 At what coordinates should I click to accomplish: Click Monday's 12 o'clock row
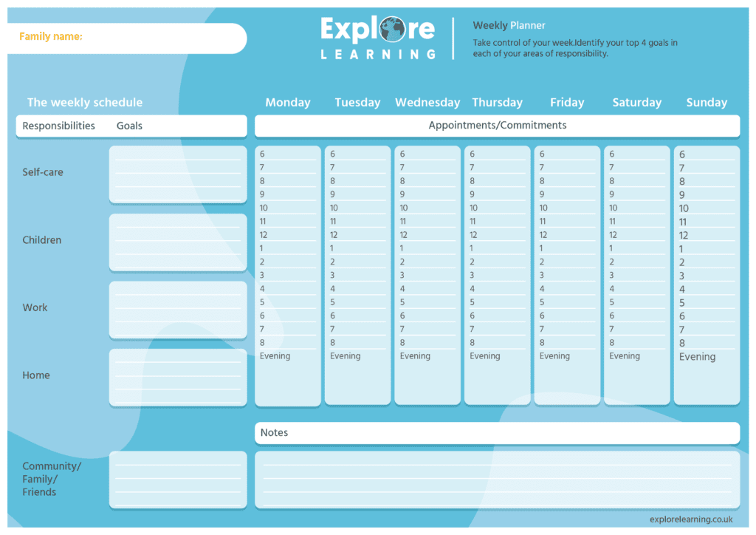[x=288, y=235]
